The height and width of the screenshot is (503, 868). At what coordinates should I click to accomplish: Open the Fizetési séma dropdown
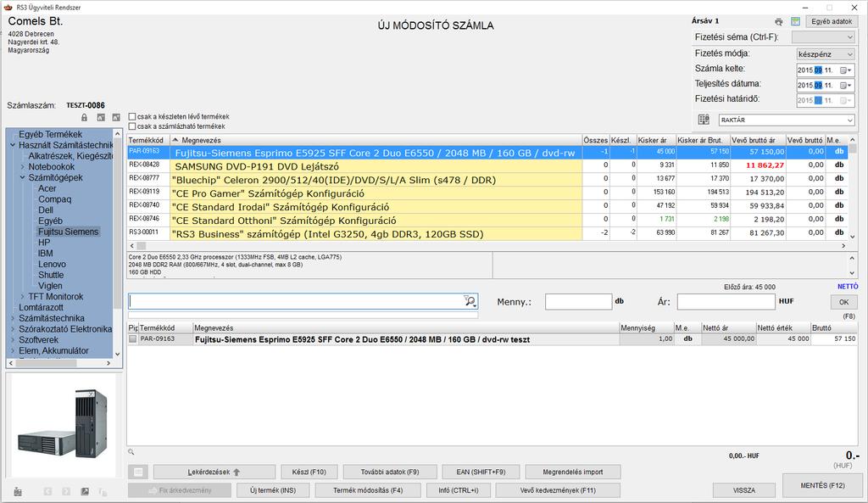pos(824,37)
